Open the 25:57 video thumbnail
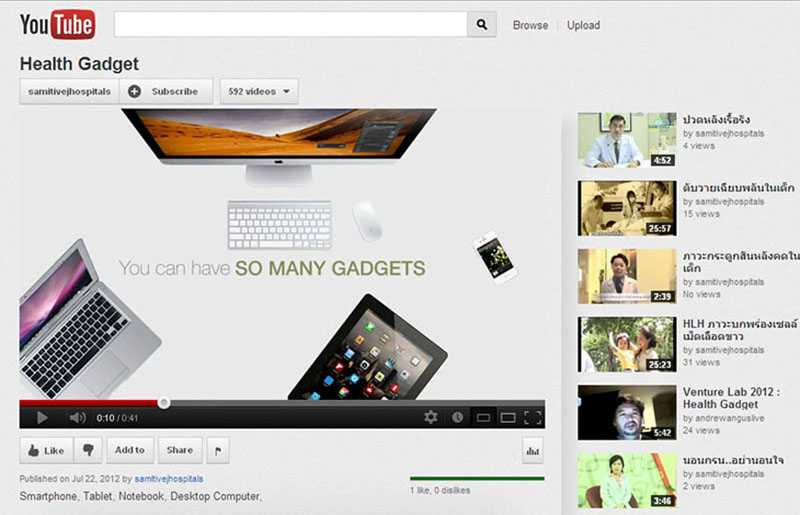 click(627, 208)
